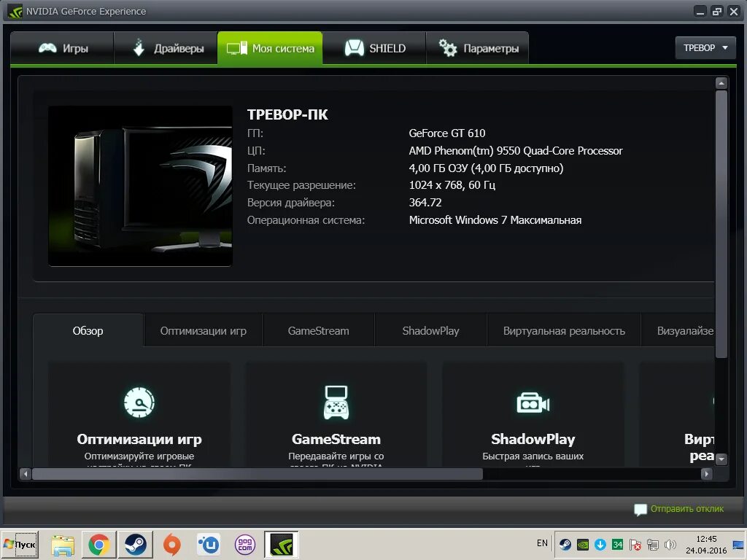This screenshot has height=560, width=747.
Task: Click the green 34 temperature tray icon
Action: tap(618, 544)
